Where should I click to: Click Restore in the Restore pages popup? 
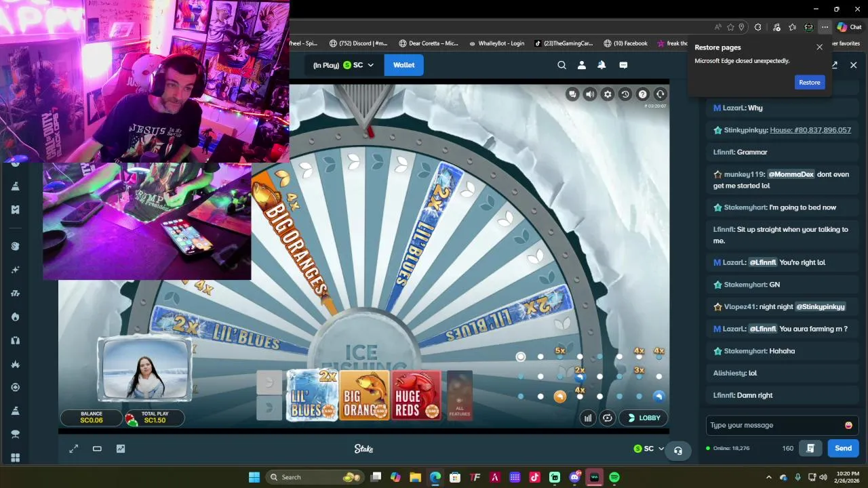point(809,82)
